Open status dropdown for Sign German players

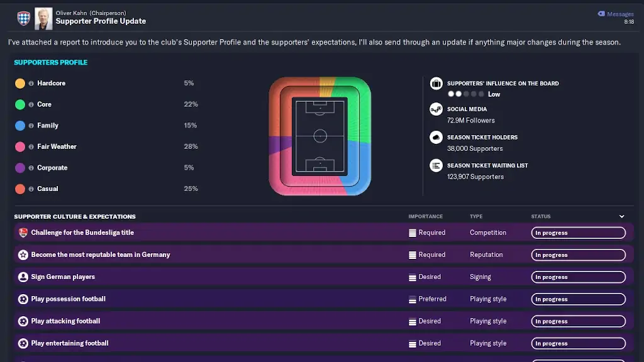578,277
